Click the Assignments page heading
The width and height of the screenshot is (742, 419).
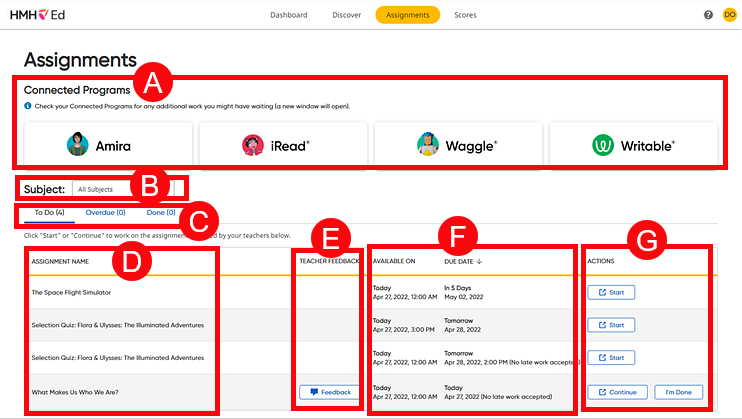pos(80,60)
